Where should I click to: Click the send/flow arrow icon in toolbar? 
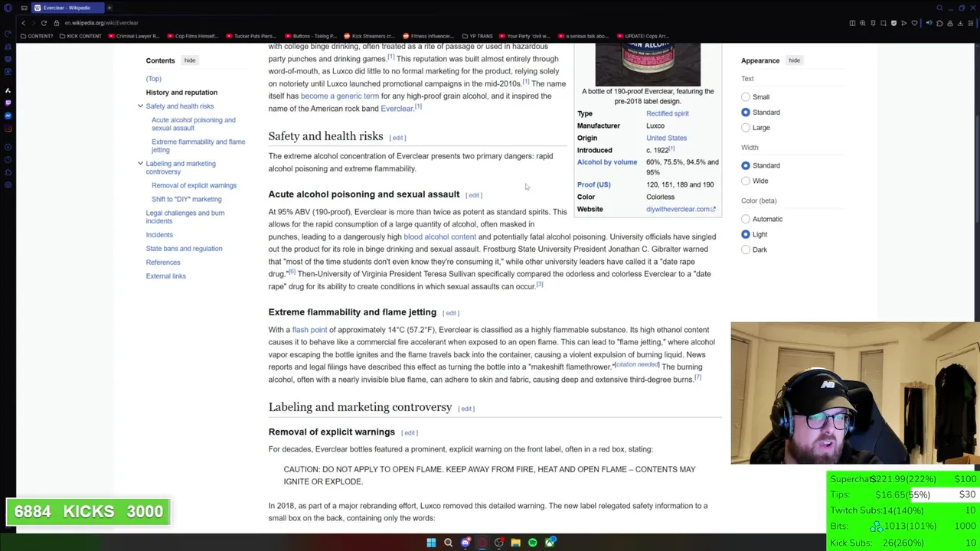[904, 23]
